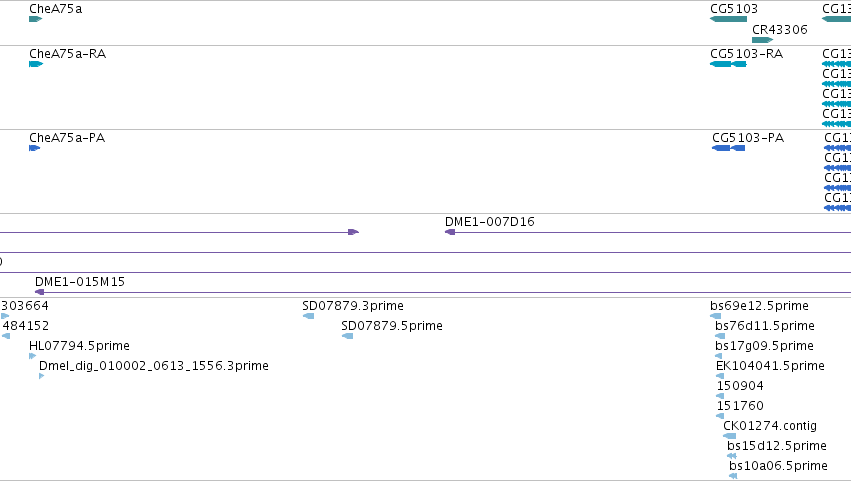Click the bs69e12.5prime EST glyph

pyautogui.click(x=716, y=316)
